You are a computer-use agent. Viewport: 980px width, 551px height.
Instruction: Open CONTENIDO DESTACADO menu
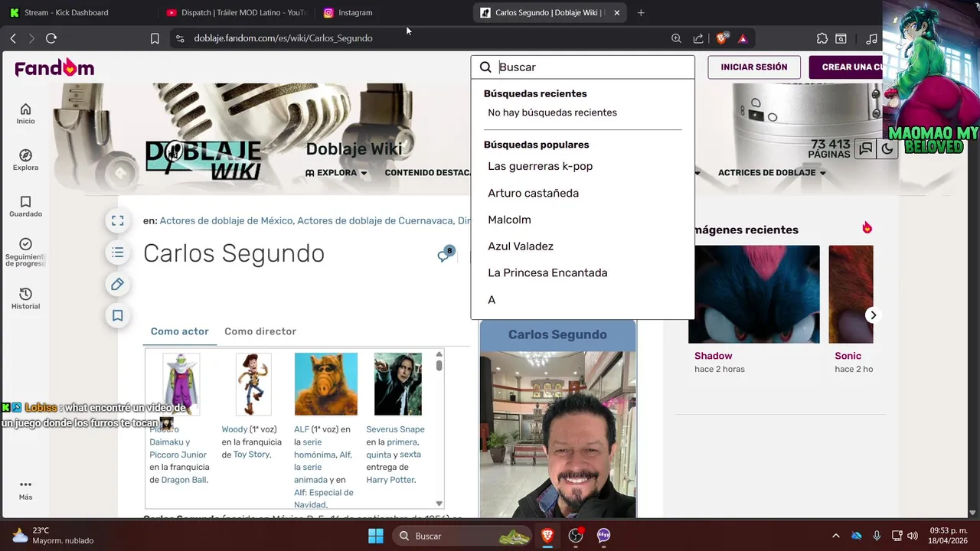coord(427,173)
